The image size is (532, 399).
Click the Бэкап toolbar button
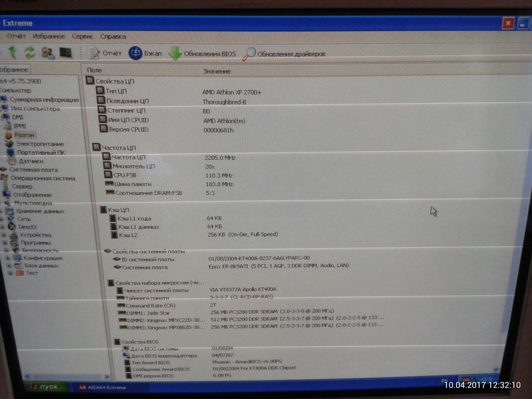pyautogui.click(x=145, y=53)
